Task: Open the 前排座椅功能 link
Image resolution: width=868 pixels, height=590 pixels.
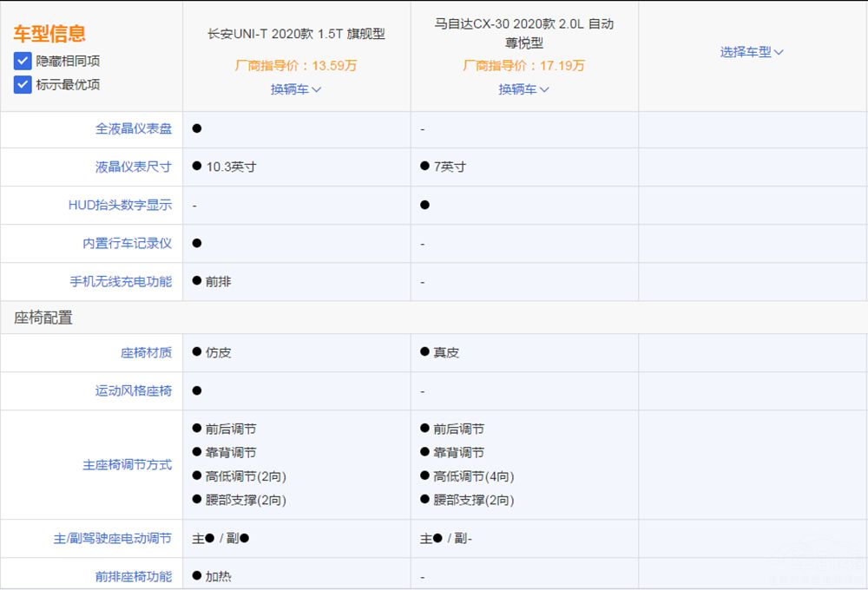Action: click(x=134, y=576)
